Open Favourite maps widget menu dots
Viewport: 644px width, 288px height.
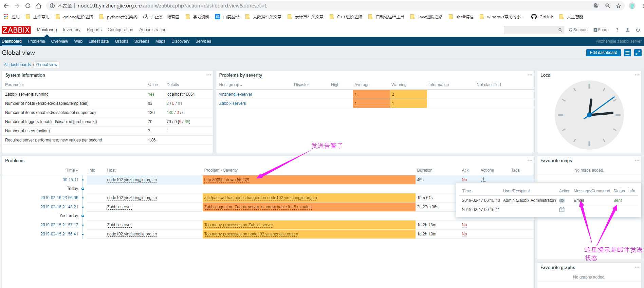(x=637, y=160)
